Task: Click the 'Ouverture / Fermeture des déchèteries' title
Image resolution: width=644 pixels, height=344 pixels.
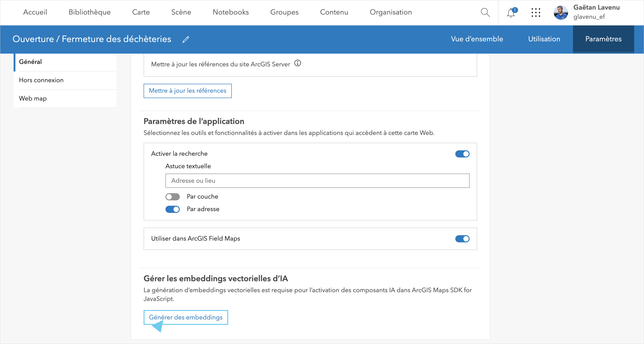Action: coord(92,39)
